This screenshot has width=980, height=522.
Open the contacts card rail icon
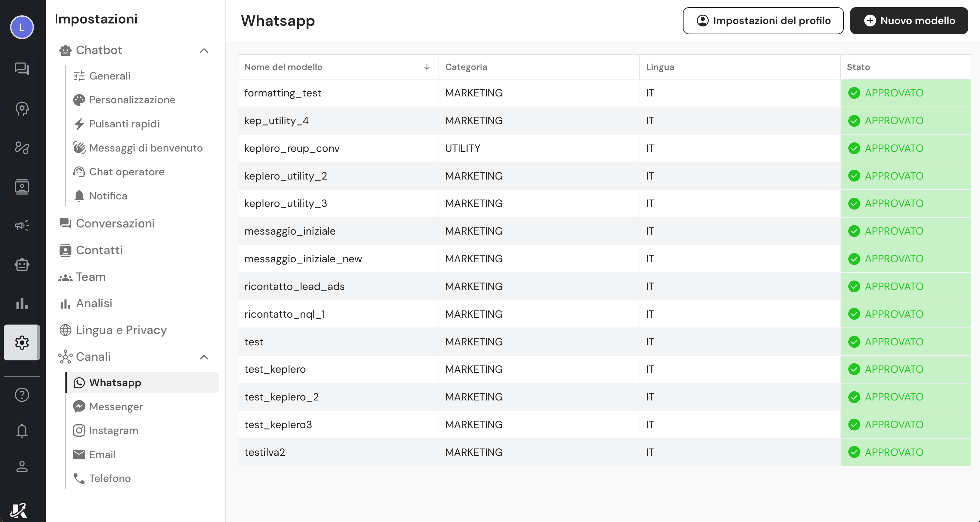point(22,187)
